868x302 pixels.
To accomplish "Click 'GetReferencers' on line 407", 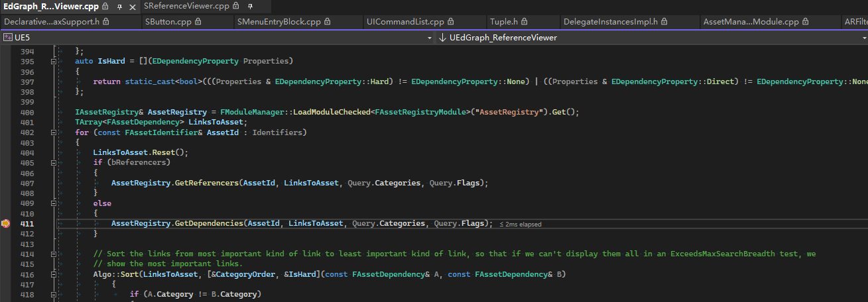I will tap(207, 183).
